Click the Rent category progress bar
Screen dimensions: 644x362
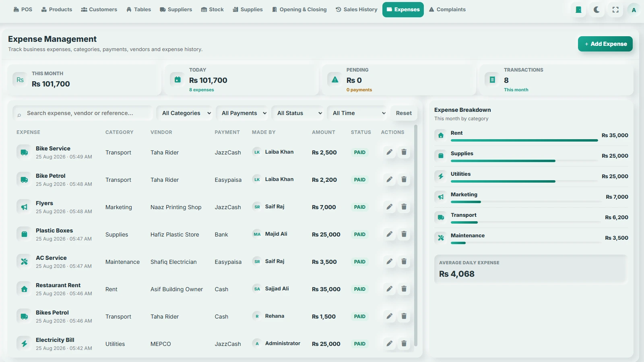point(524,140)
